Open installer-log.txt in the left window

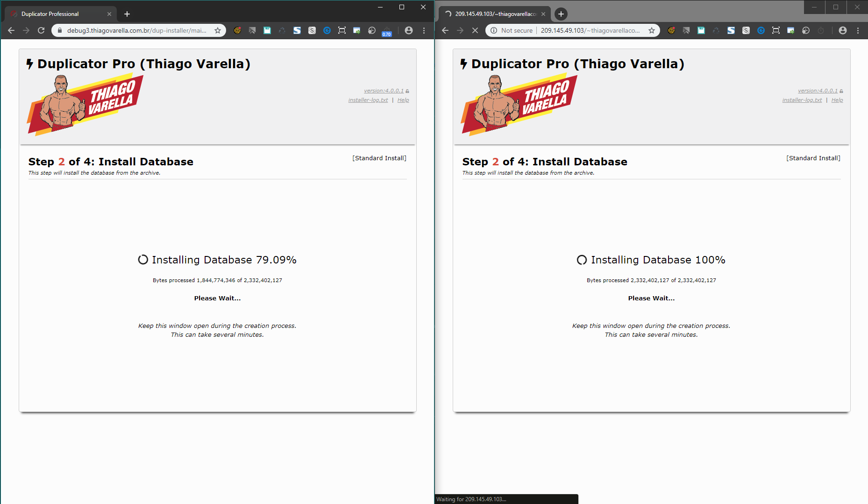pos(368,100)
